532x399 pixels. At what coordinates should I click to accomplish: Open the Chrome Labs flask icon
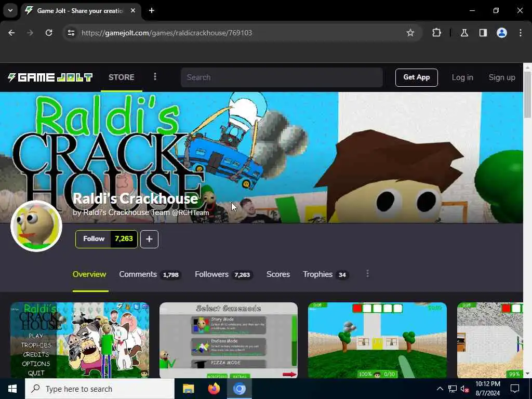464,33
